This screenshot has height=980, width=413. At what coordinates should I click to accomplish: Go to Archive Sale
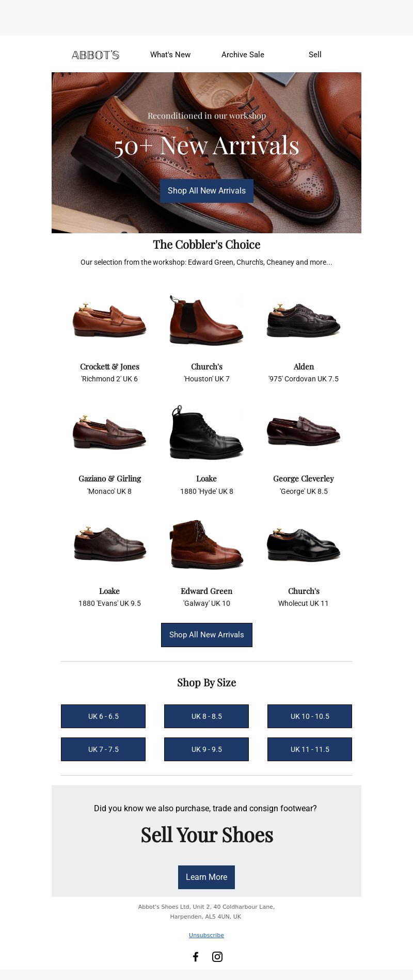(x=243, y=55)
